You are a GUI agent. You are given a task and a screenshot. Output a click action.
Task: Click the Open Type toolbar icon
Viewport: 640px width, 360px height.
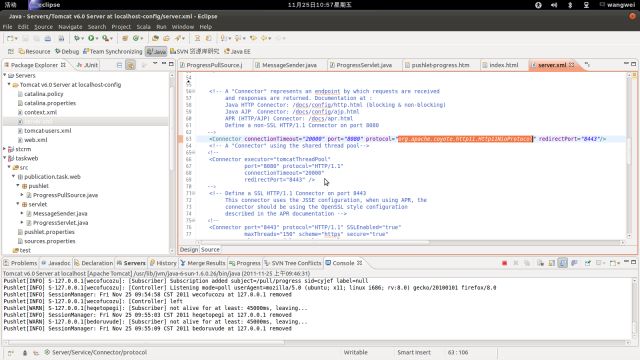(155, 38)
